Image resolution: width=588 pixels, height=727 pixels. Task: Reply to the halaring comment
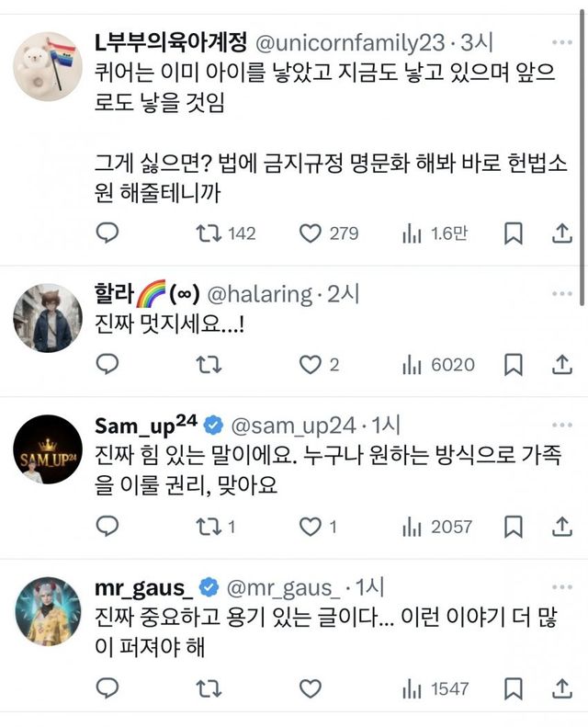point(108,365)
